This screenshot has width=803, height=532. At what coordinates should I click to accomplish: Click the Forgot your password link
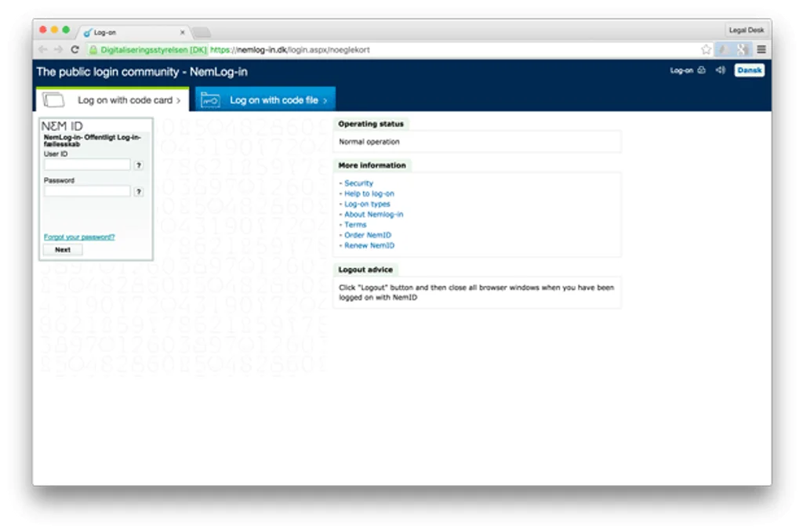(79, 237)
